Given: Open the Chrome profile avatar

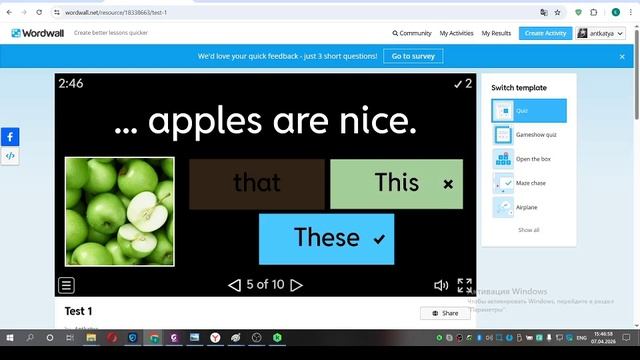Looking at the screenshot, I should click(616, 13).
